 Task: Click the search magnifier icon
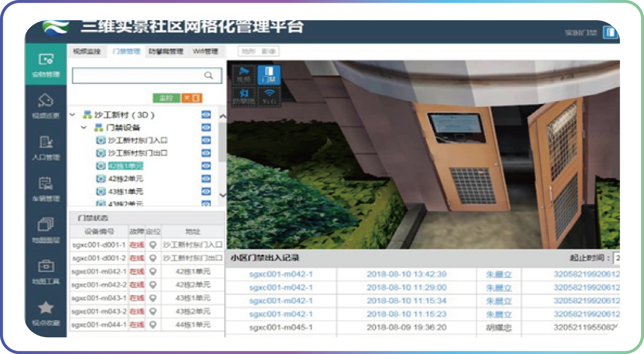point(208,76)
